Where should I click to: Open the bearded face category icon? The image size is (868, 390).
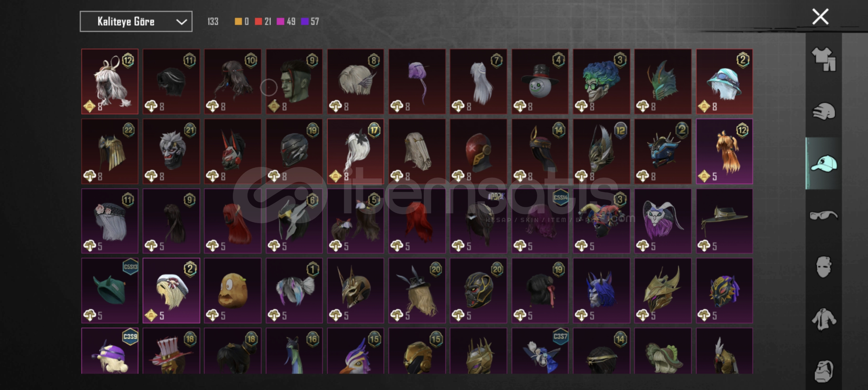[x=824, y=371]
